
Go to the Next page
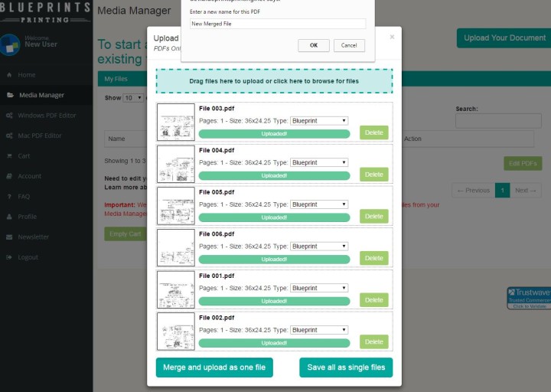525,190
